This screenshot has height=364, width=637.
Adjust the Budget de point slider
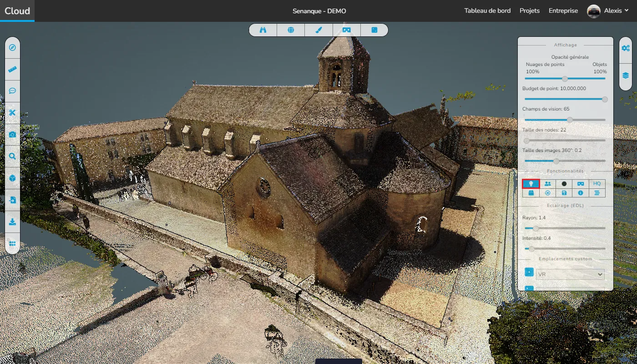pos(565,99)
